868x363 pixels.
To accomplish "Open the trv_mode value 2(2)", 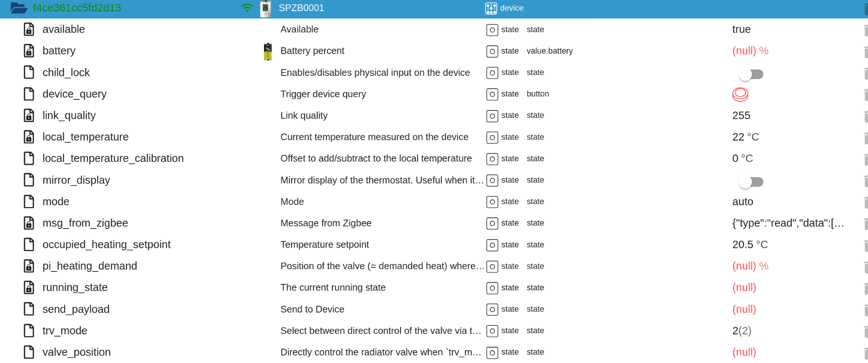I will click(x=742, y=331).
